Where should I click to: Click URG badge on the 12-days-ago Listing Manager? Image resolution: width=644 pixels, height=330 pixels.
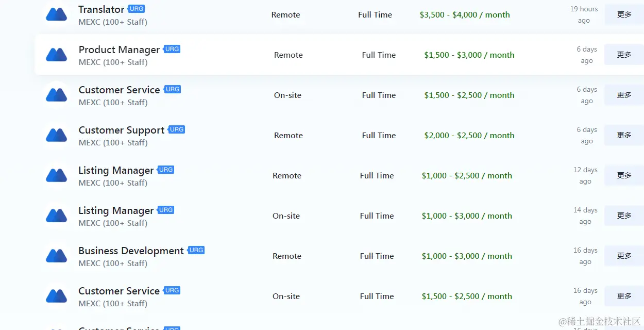coord(165,170)
